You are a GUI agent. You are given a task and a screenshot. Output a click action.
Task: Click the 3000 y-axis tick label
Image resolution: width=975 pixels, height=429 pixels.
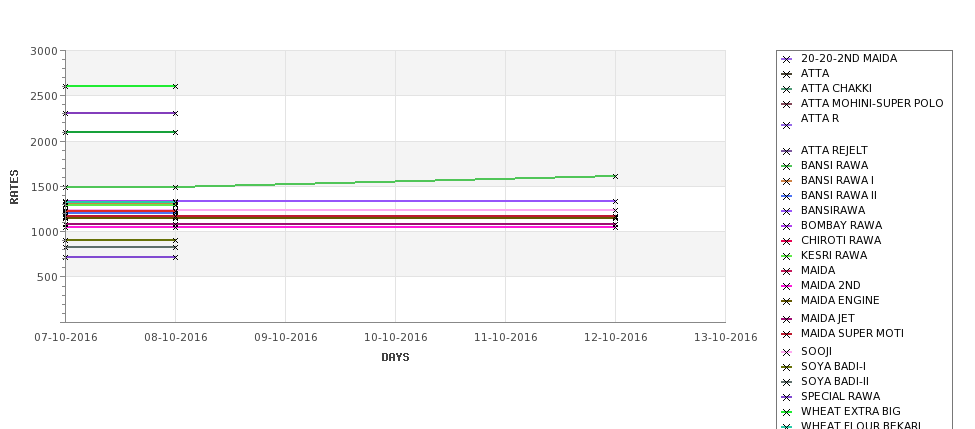click(x=44, y=51)
